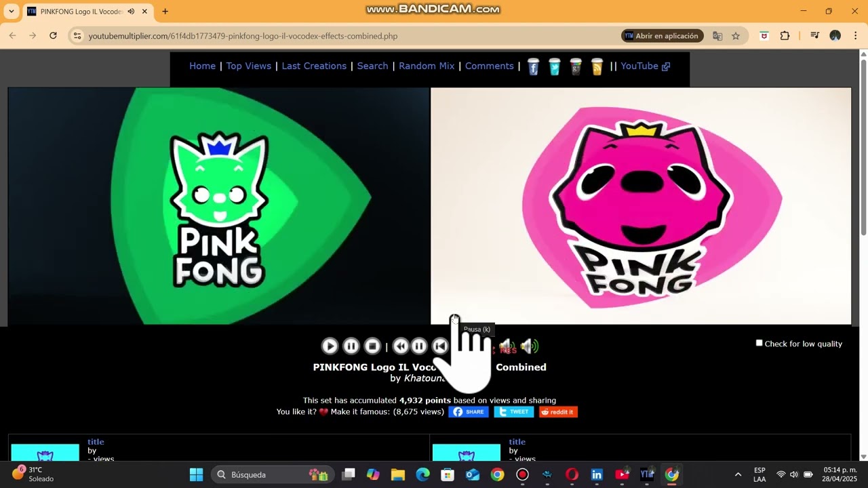Click the translate page icon

[x=717, y=36]
